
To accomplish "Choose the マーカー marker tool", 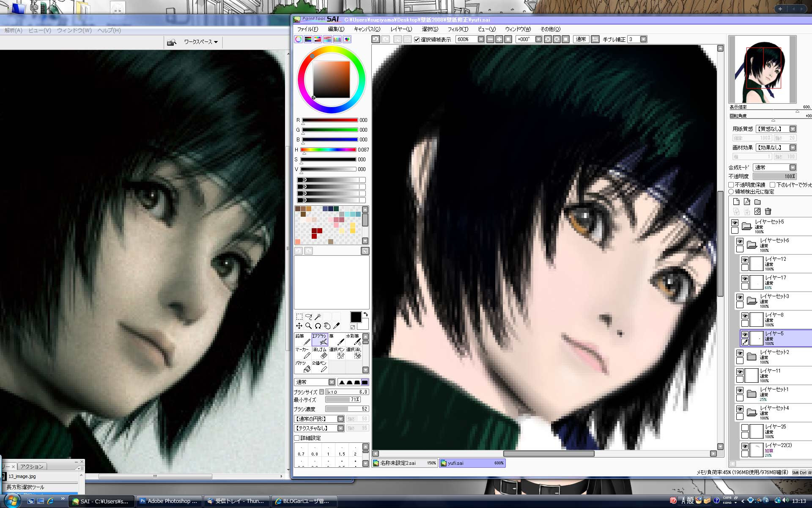I will tap(303, 353).
